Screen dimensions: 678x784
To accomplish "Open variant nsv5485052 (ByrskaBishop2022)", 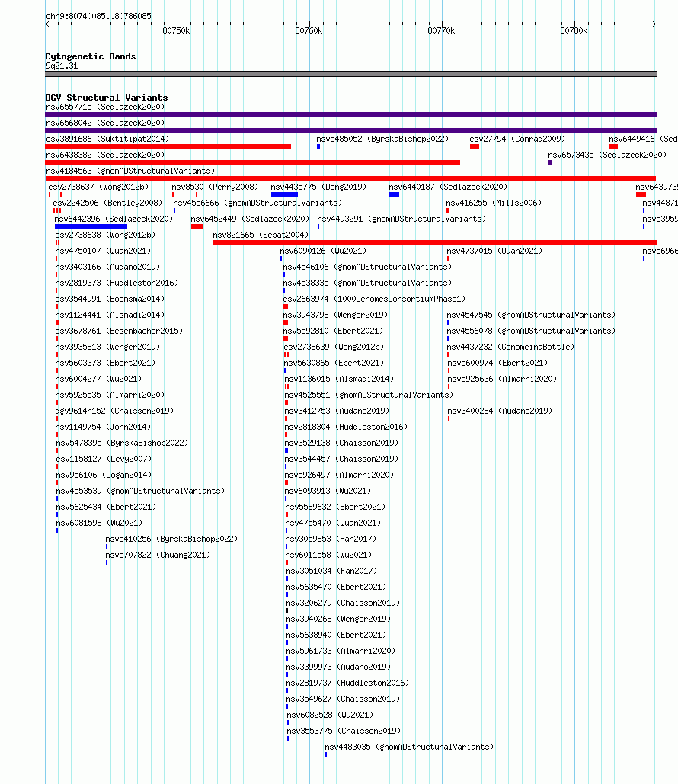I will (x=382, y=139).
